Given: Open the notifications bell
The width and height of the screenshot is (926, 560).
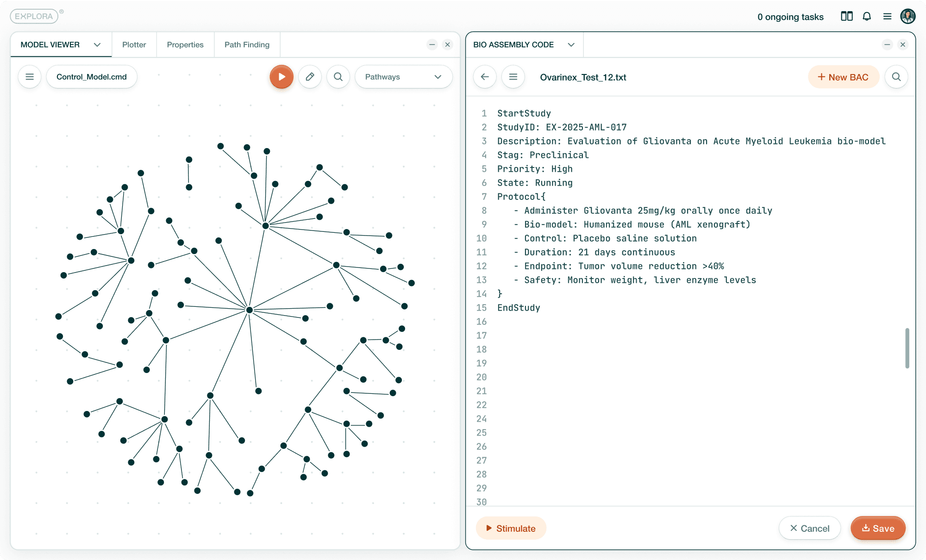Looking at the screenshot, I should tap(867, 17).
